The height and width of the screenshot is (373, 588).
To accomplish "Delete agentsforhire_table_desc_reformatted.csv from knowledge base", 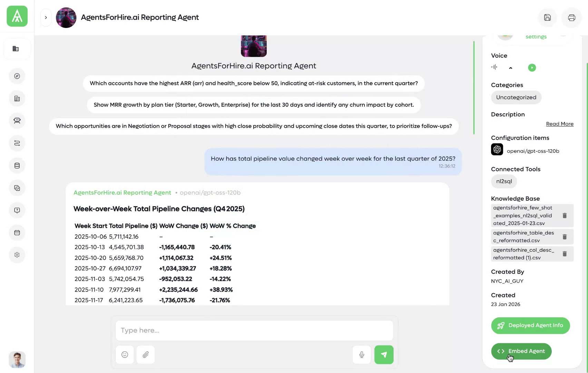I will point(565,237).
